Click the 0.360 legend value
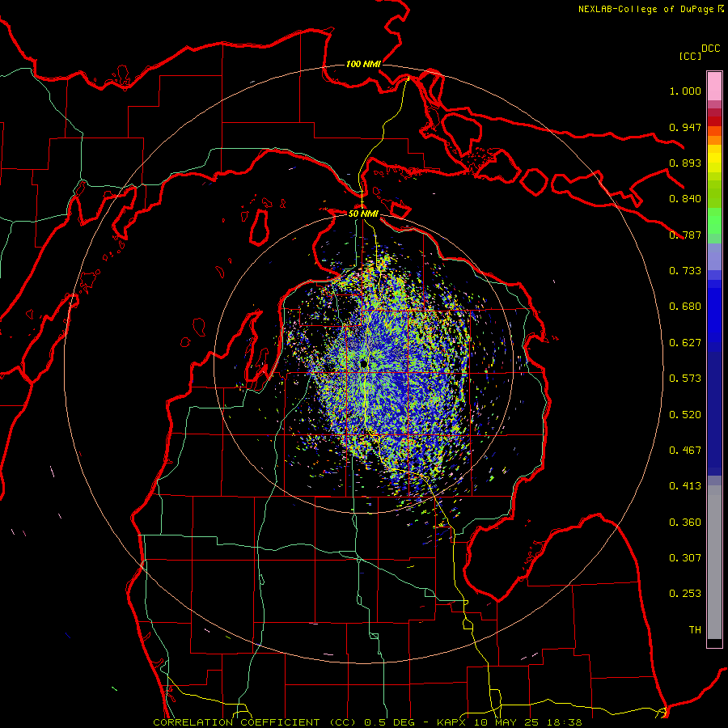 (x=685, y=523)
